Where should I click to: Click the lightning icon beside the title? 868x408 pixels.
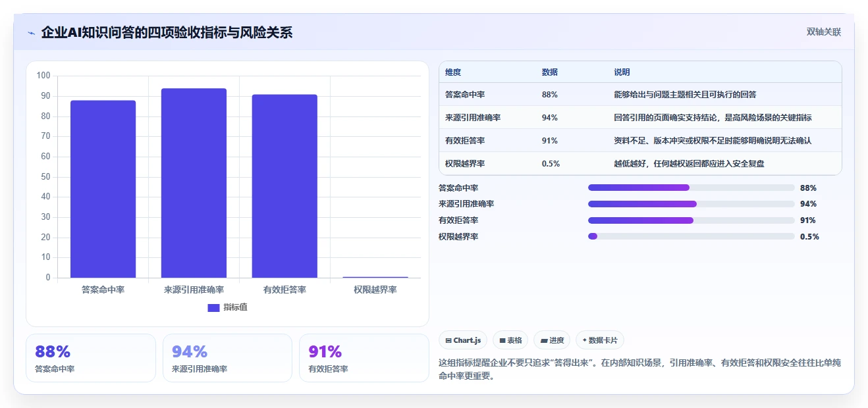point(32,33)
